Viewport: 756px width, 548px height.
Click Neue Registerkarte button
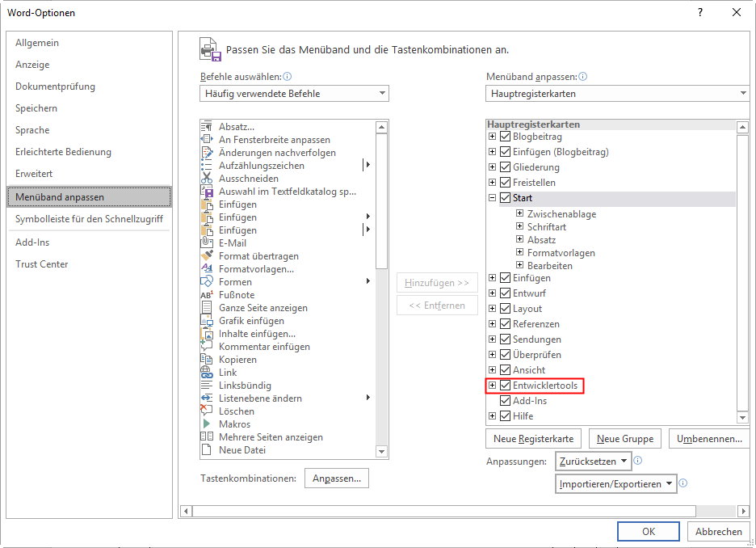click(533, 439)
